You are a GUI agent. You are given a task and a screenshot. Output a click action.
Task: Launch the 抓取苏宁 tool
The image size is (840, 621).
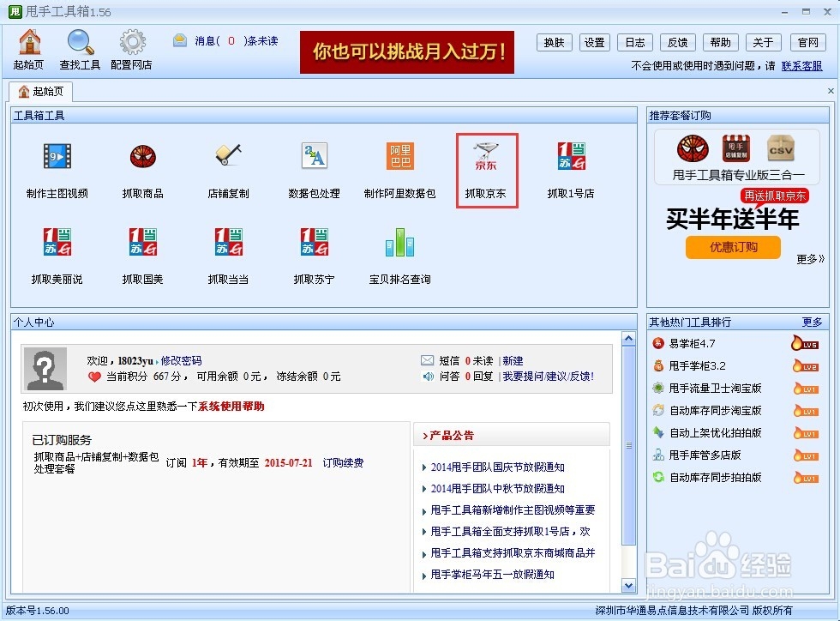[x=314, y=256]
